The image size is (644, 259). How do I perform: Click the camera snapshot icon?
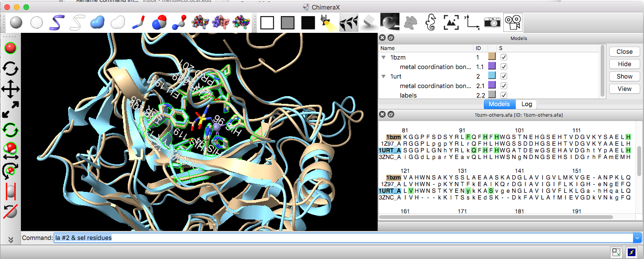coord(492,22)
